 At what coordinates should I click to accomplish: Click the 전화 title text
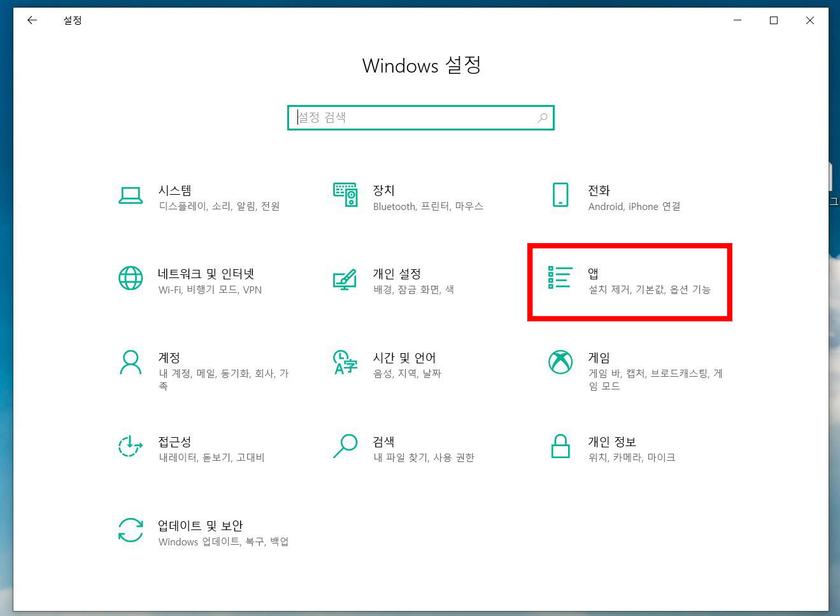coord(599,190)
